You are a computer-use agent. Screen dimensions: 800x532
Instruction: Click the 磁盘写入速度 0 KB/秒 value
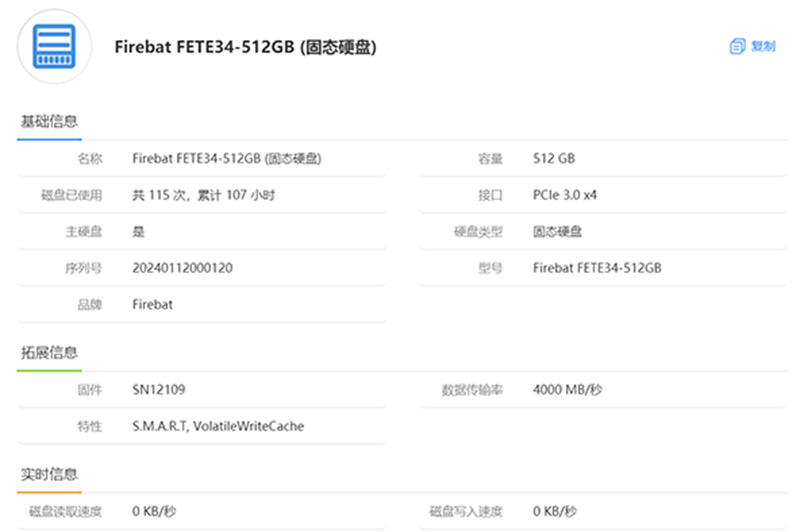[555, 511]
